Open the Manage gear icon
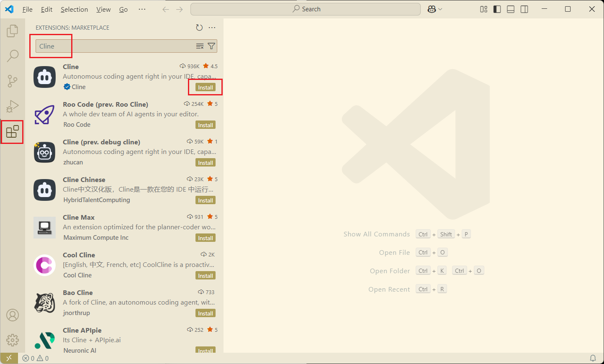 (13, 340)
